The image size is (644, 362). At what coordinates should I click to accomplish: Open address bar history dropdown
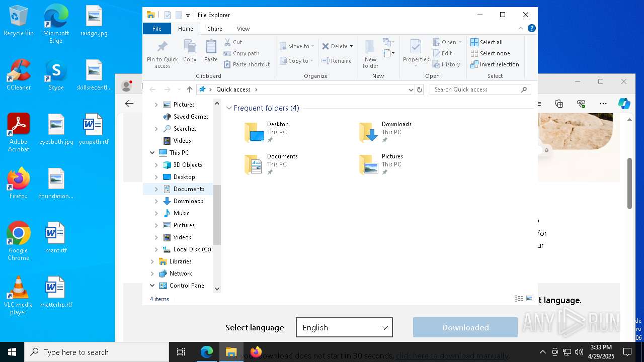tap(411, 89)
